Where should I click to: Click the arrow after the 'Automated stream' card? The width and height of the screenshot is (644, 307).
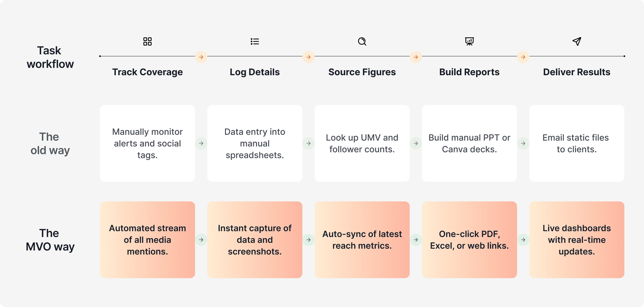tap(201, 240)
